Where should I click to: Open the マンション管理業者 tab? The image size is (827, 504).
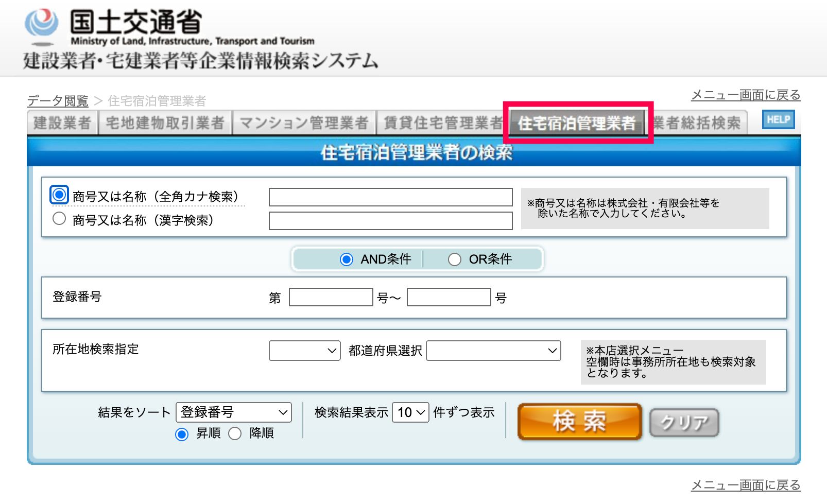304,123
